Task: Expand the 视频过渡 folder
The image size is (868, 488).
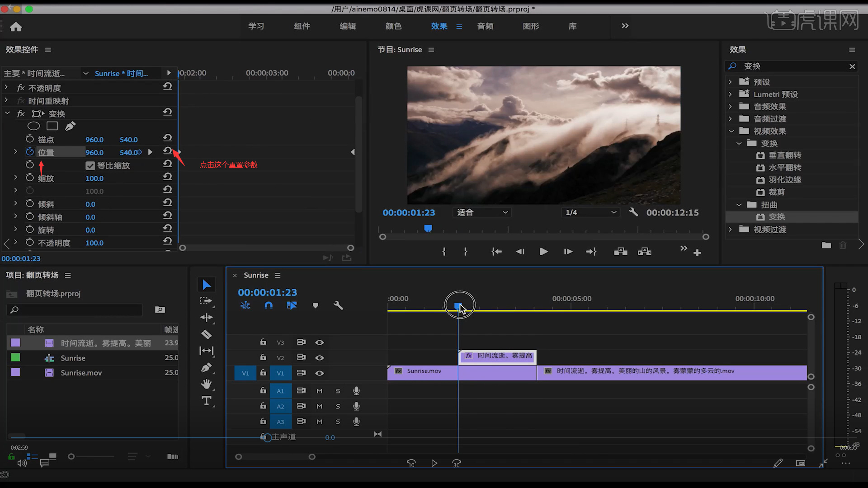Action: click(x=730, y=230)
